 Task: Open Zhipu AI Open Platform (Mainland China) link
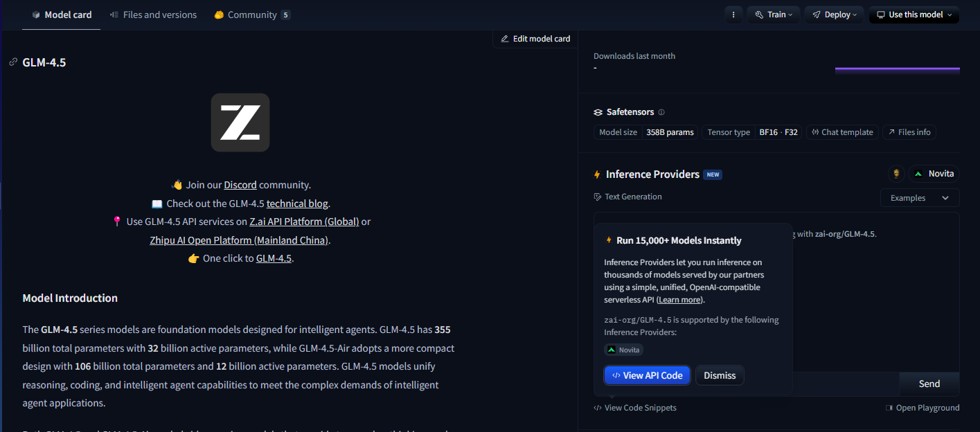pyautogui.click(x=239, y=240)
